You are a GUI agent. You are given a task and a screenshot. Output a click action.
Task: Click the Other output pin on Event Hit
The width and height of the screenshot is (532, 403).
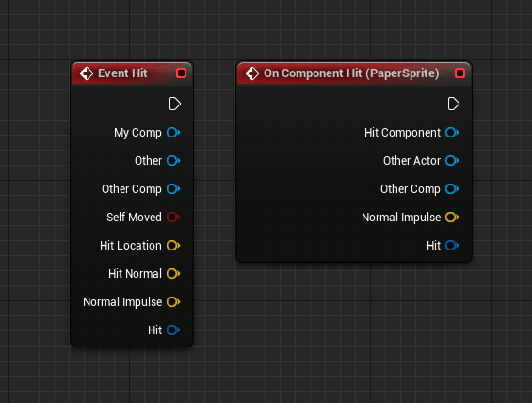pos(173,160)
